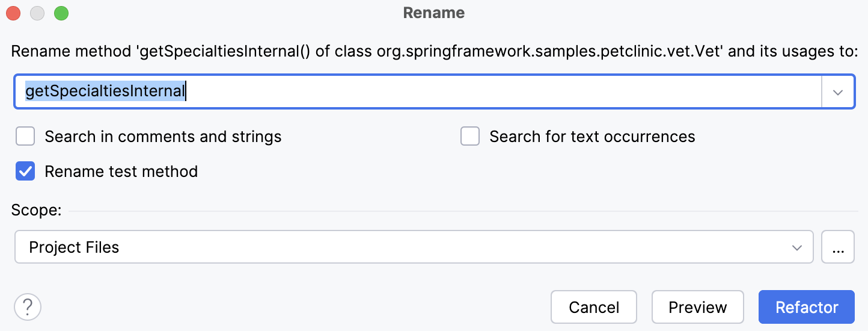868x331 pixels.
Task: Click the green zoom window button
Action: [61, 13]
